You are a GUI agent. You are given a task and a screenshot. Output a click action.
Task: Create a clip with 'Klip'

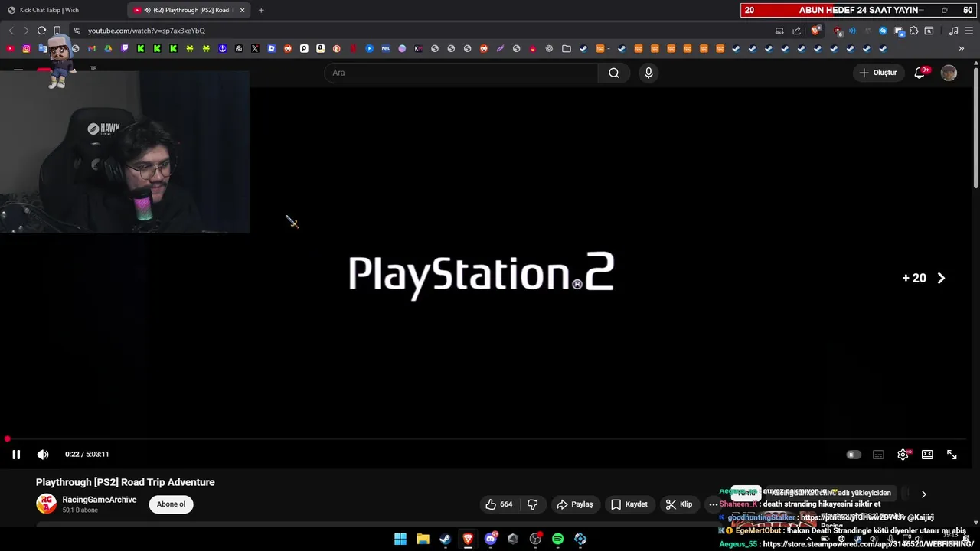point(679,504)
